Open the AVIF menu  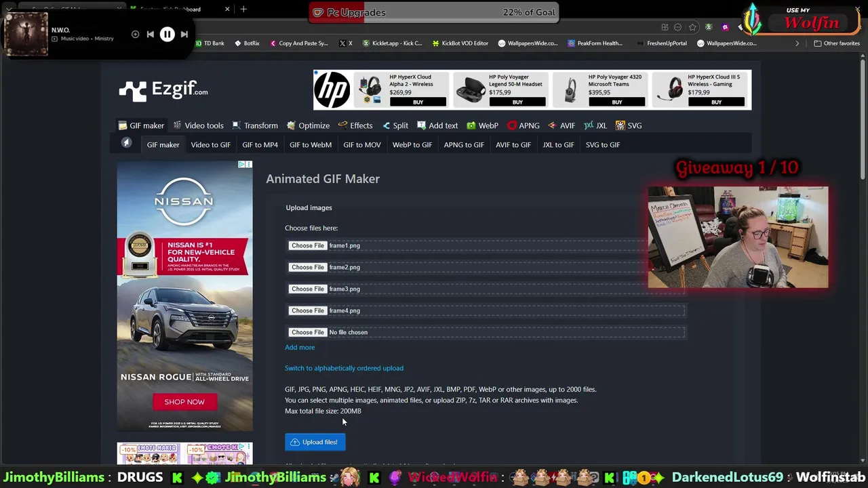coord(561,125)
